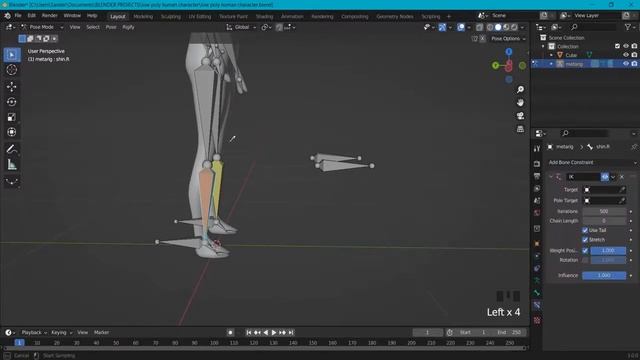640x360 pixels.
Task: Toggle the Weight Position checkbox
Action: click(x=585, y=250)
